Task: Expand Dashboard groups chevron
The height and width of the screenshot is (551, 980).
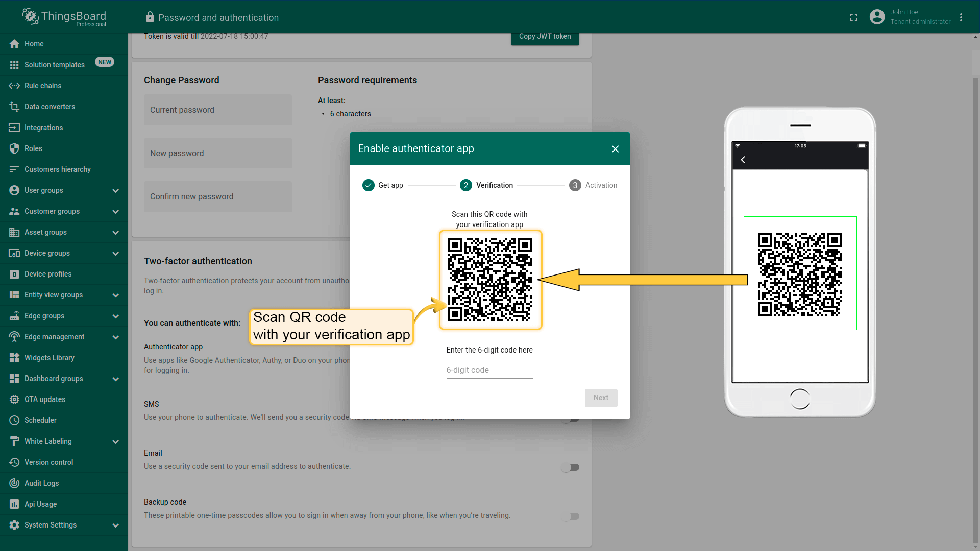Action: (x=116, y=379)
